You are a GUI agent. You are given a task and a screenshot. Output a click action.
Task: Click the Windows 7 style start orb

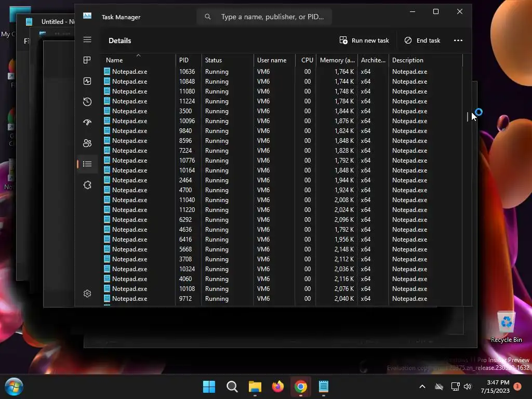click(14, 387)
